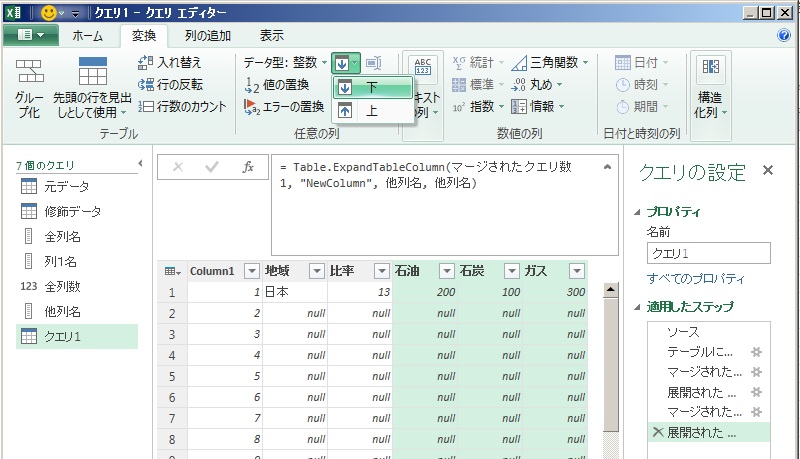
Task: Click the formula confirm checkmark icon
Action: [x=212, y=167]
